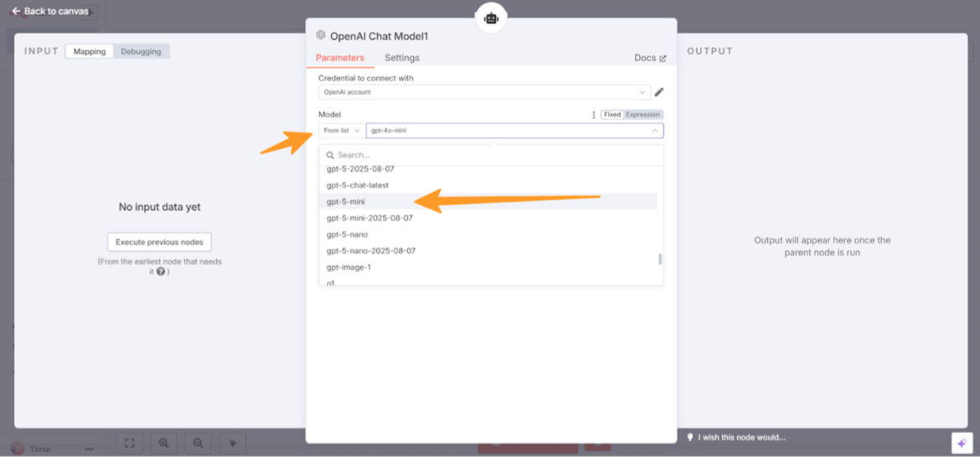Click Execute previous nodes button
Screen dimensions: 980x457
click(159, 242)
